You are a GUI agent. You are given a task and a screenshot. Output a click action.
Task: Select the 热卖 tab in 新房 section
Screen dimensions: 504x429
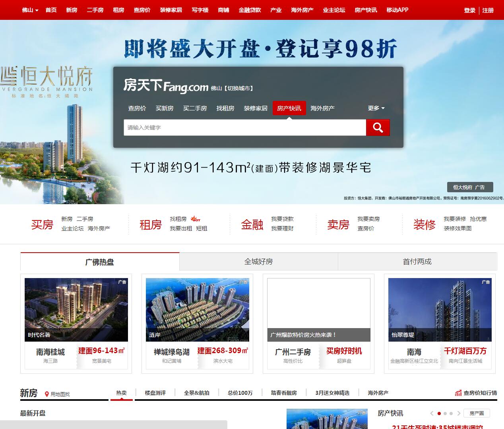pyautogui.click(x=121, y=393)
